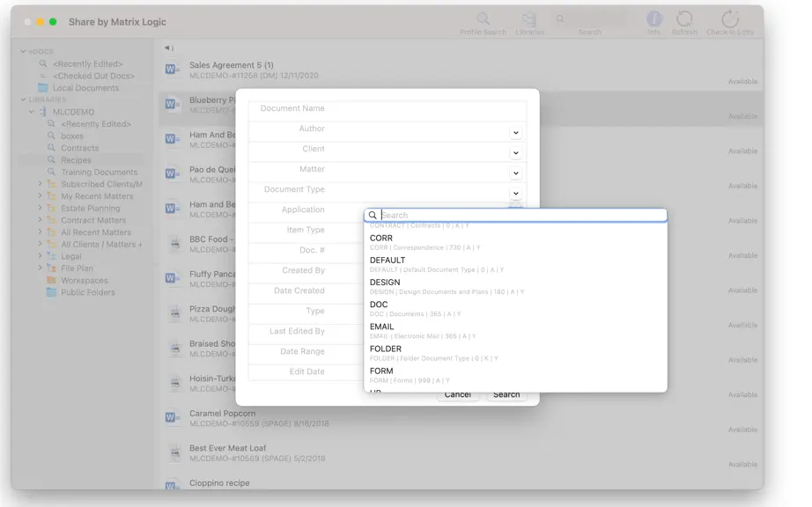Click the magnifier icon beside boxes
Viewport: 812px width, 507px height.
click(x=51, y=136)
